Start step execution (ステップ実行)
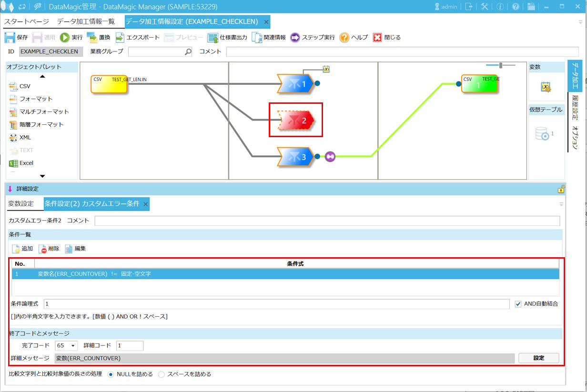The height and width of the screenshot is (392, 587). [295, 37]
